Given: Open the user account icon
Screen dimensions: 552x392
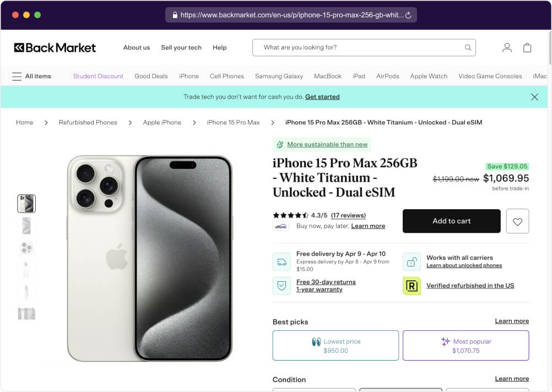Looking at the screenshot, I should tap(507, 48).
